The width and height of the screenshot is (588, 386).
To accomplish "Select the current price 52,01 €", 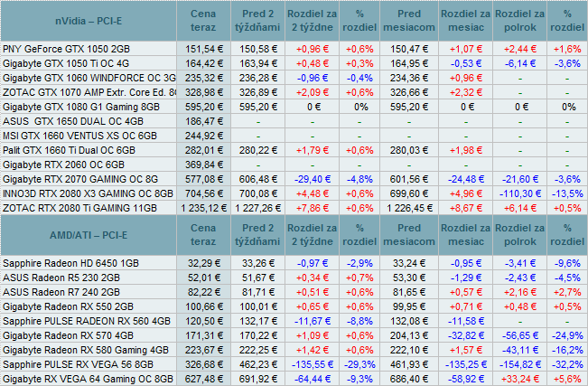I will point(203,278).
